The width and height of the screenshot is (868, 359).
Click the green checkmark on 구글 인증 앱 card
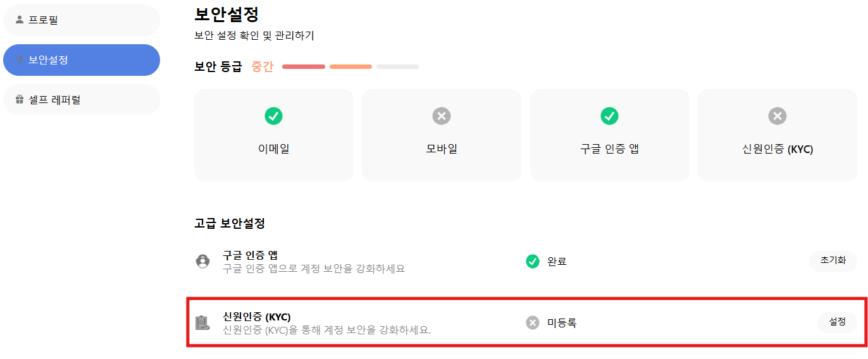coord(609,116)
